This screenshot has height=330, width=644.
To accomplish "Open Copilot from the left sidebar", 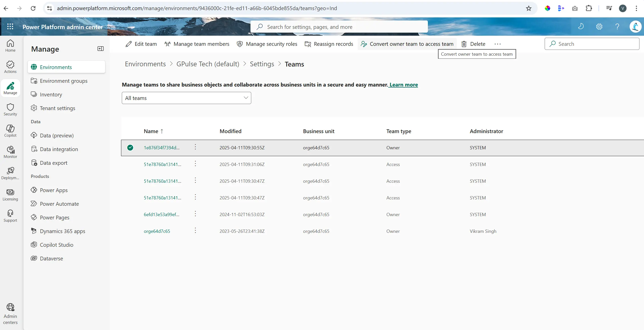I will click(10, 130).
